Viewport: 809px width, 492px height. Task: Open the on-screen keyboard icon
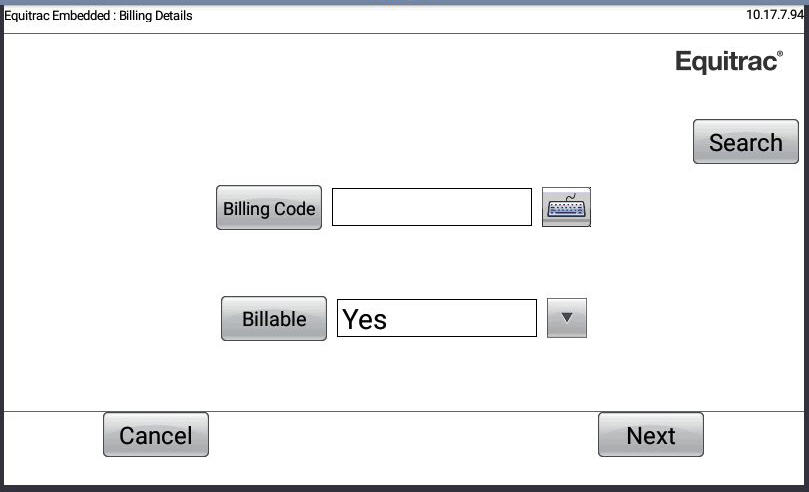coord(566,207)
